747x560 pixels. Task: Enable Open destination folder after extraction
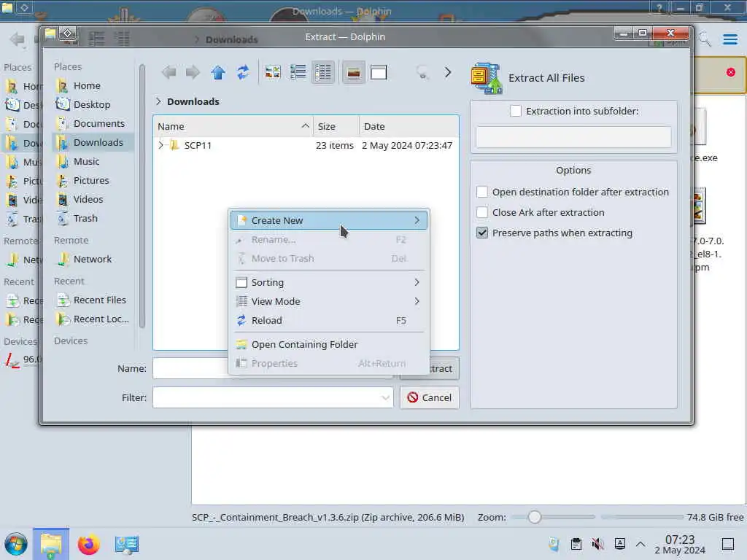[482, 192]
